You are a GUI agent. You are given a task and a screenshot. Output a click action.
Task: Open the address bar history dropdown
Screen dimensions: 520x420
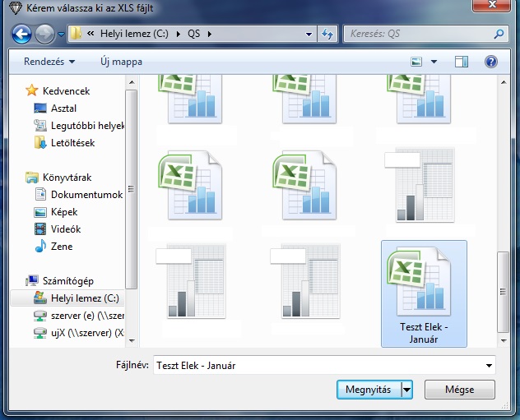309,35
